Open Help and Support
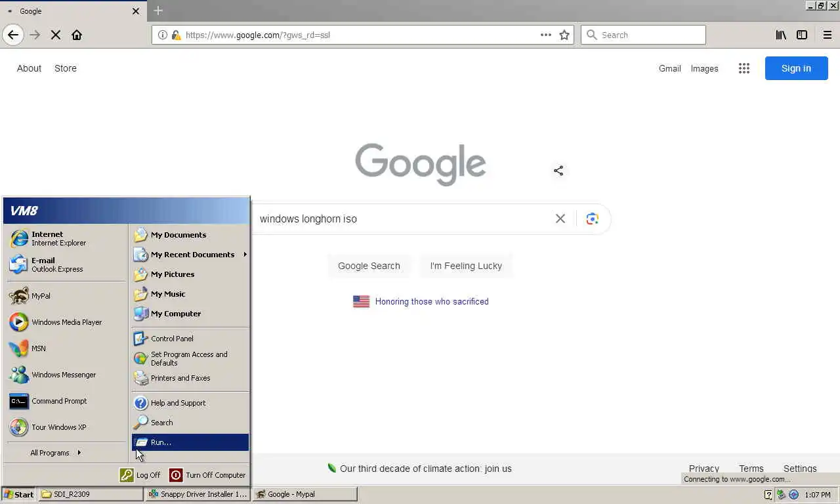The height and width of the screenshot is (504, 840). pyautogui.click(x=190, y=403)
